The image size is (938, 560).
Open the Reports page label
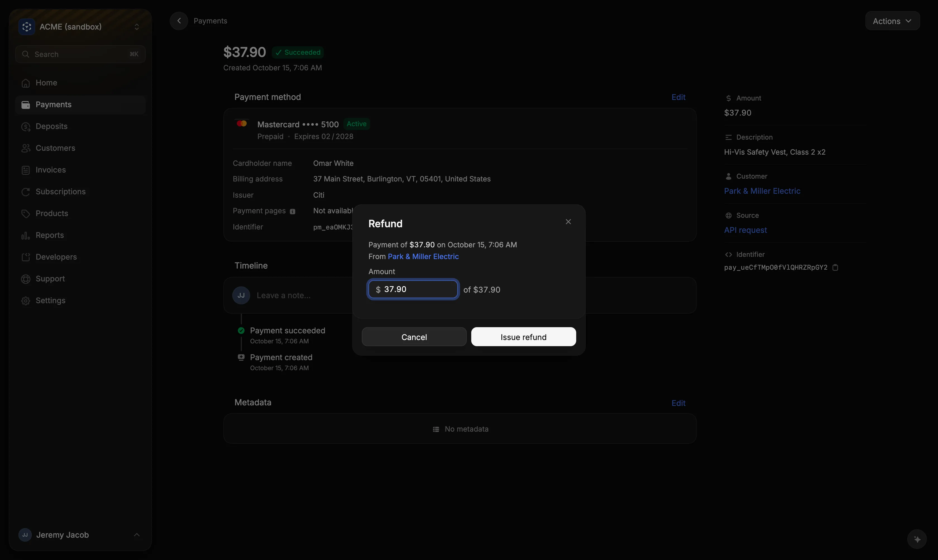tap(50, 235)
